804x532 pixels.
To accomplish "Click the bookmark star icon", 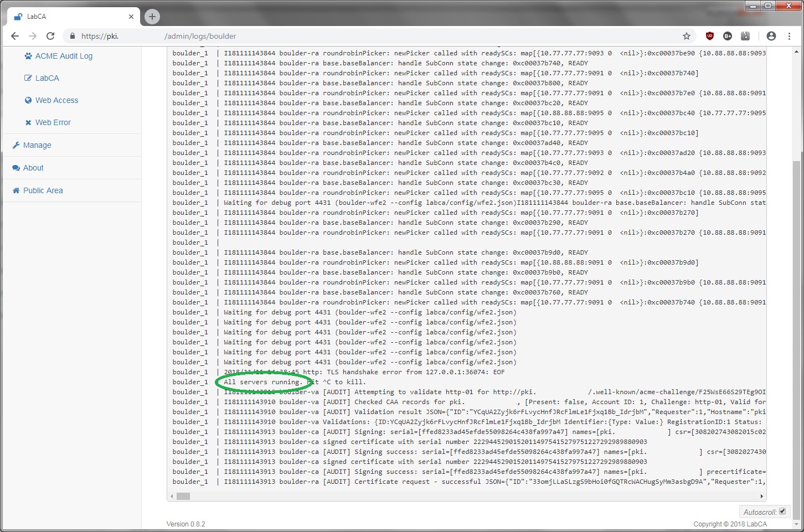I will coord(687,35).
